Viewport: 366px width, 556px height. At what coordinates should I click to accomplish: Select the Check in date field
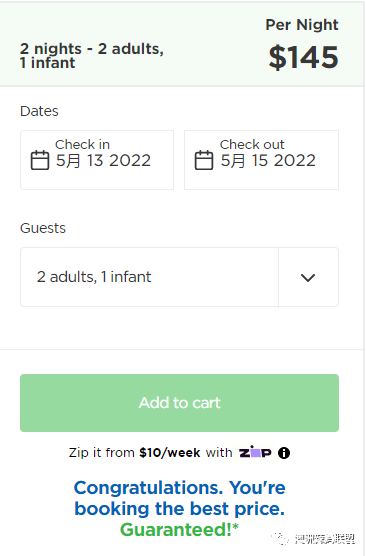[97, 160]
